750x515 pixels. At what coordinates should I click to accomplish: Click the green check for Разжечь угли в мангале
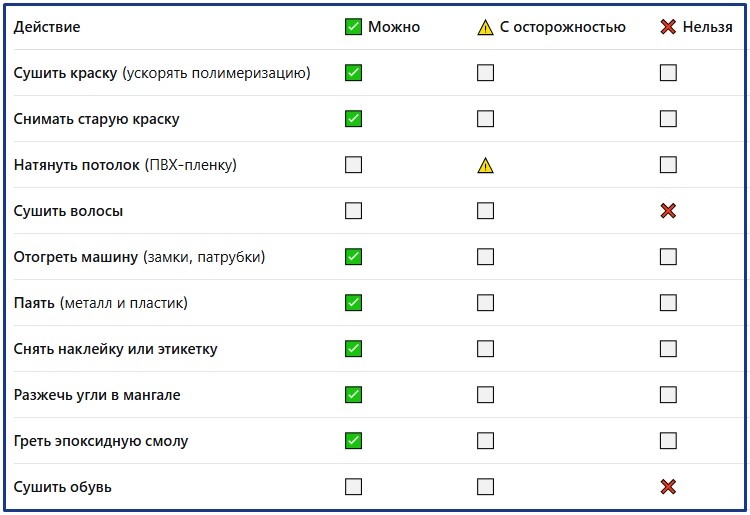pos(353,395)
